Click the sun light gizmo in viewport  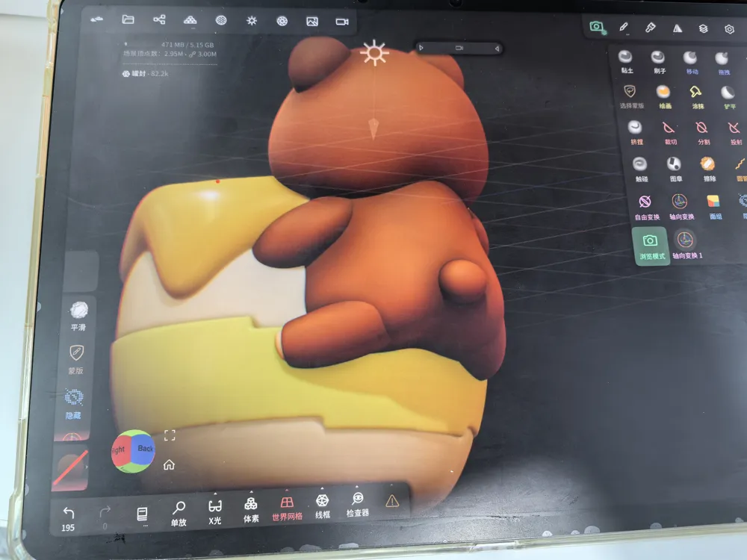coord(374,52)
